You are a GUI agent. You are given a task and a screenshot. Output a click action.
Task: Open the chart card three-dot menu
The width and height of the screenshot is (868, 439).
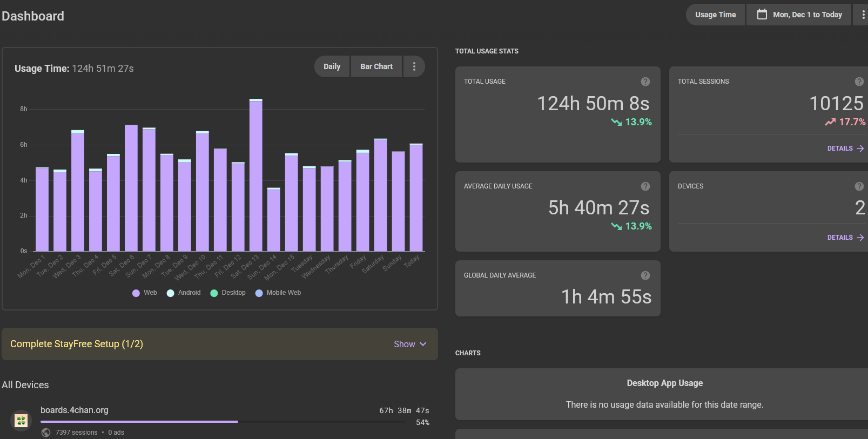414,66
